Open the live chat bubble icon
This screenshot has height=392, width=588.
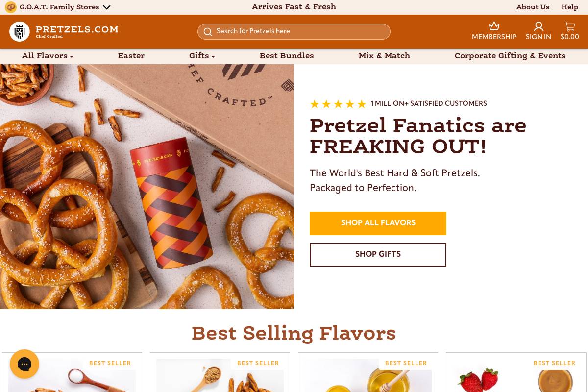point(24,364)
